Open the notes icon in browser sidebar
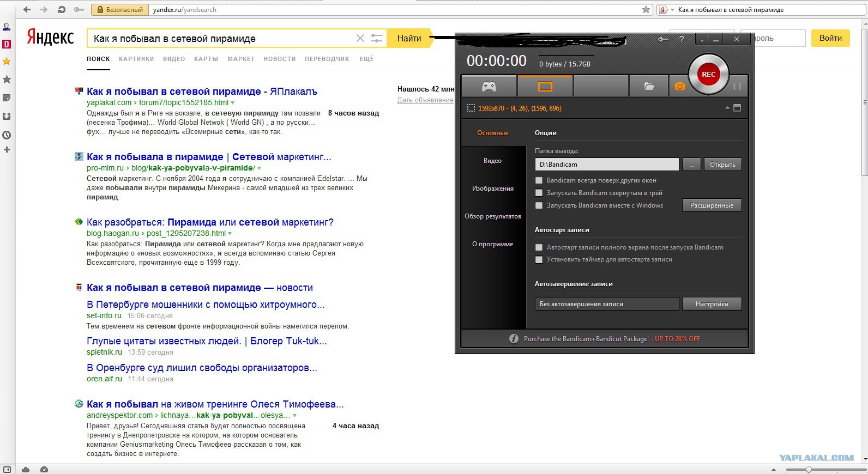The image size is (868, 474). (x=7, y=98)
